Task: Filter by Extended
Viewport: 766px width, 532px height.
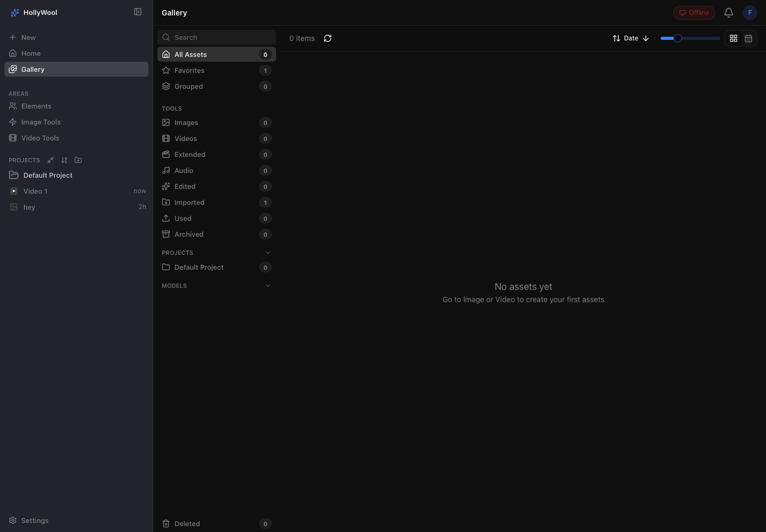Action: tap(217, 154)
